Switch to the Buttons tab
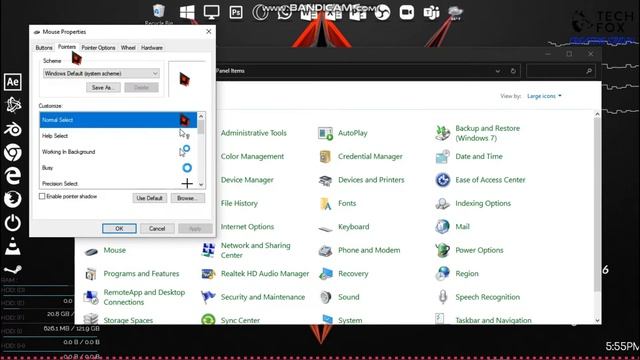640x360 pixels. tap(44, 48)
